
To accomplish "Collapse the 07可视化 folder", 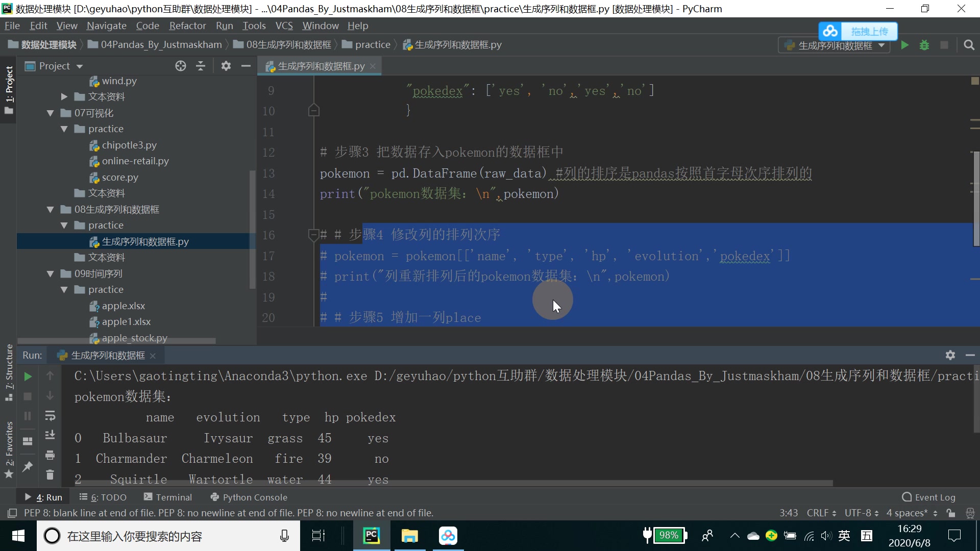I will coord(50,113).
